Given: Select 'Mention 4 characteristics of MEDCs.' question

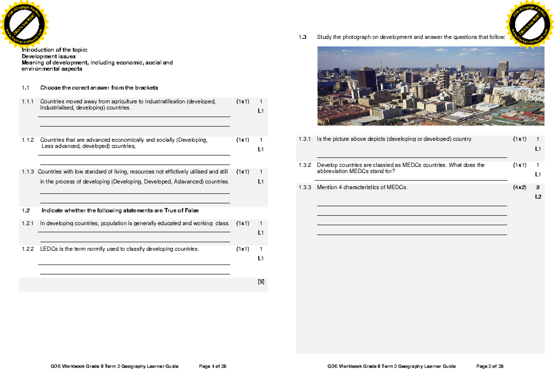Looking at the screenshot, I should (362, 187).
